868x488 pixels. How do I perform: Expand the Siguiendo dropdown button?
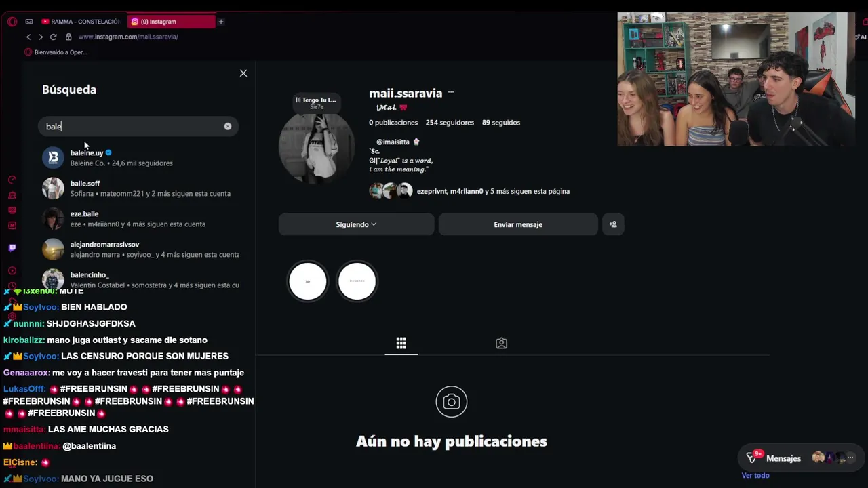pyautogui.click(x=356, y=224)
